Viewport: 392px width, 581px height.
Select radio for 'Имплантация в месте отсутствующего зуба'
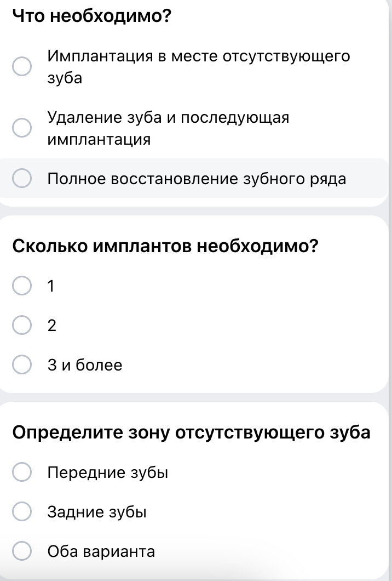pos(22,67)
